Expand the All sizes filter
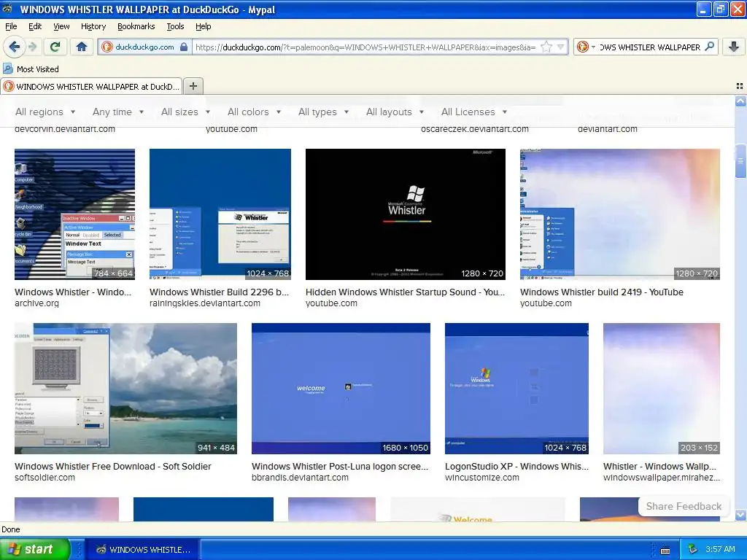This screenshot has width=747, height=560. [x=186, y=112]
